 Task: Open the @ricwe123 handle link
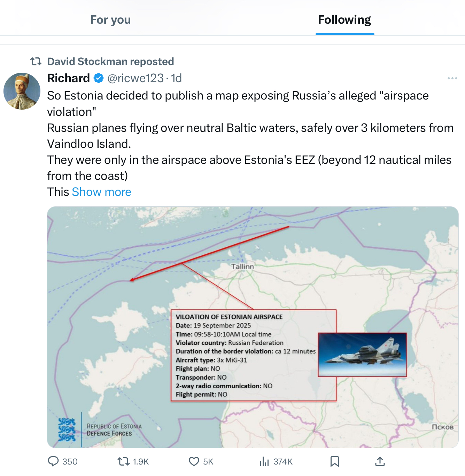coord(135,78)
